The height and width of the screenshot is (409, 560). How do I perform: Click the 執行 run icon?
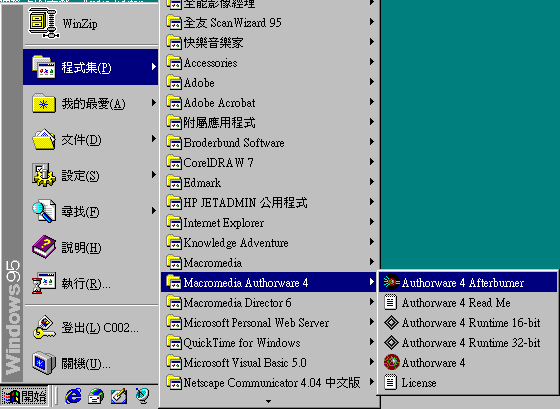44,283
